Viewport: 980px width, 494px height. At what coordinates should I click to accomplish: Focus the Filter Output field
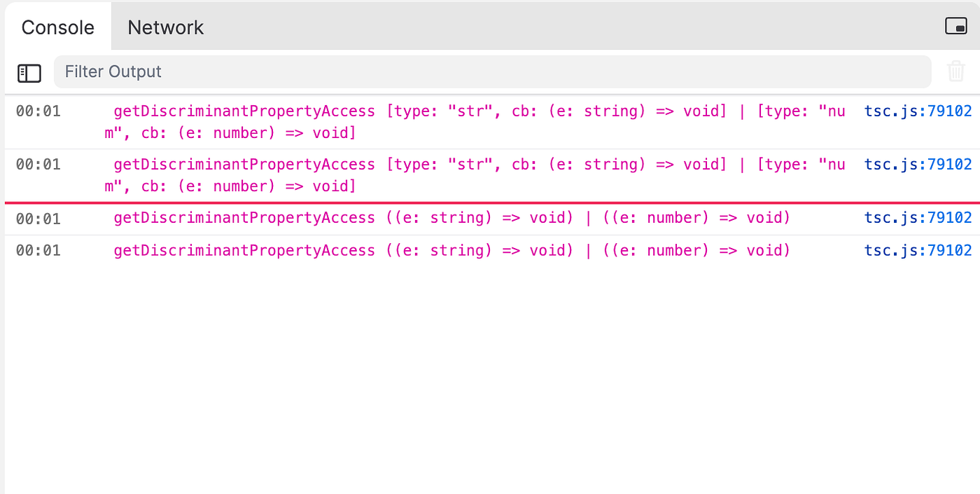(490, 71)
